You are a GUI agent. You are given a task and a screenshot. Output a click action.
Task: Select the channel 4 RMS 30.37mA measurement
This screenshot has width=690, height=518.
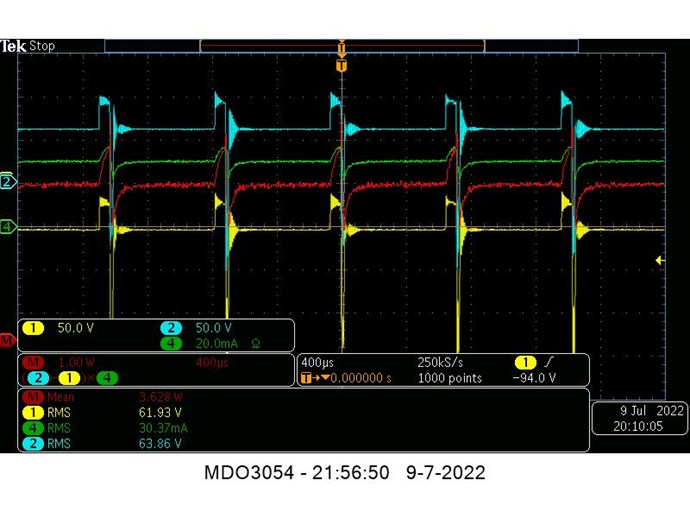tap(100, 428)
